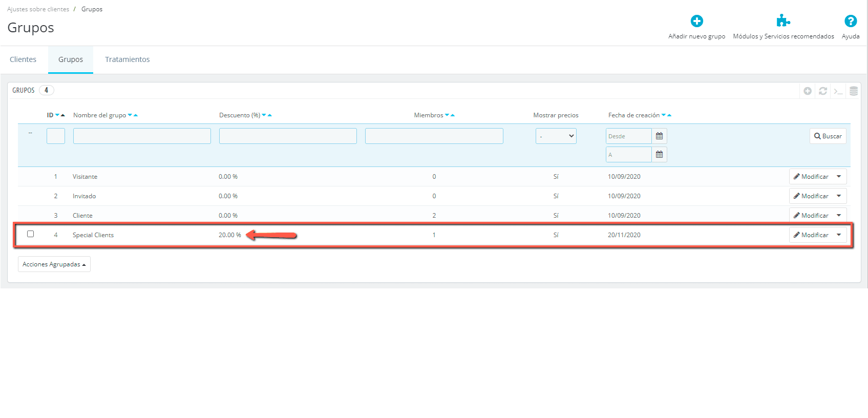Open recommended modules puzzle icon

click(783, 22)
